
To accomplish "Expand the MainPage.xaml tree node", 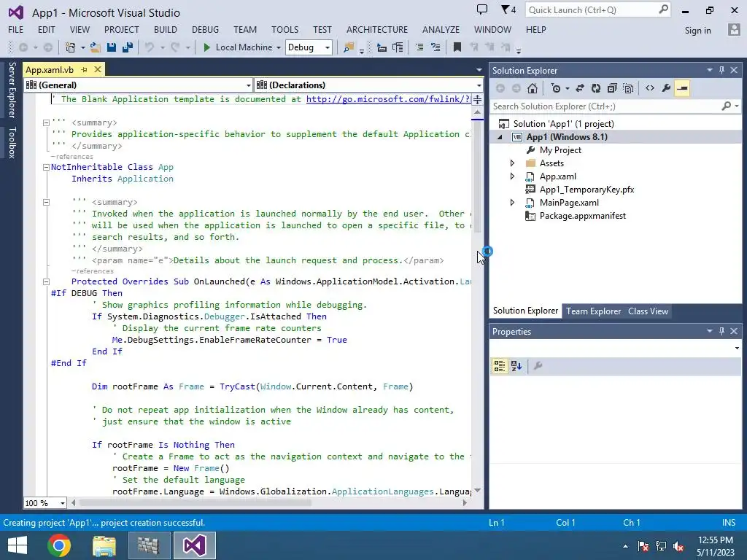I will pos(512,203).
